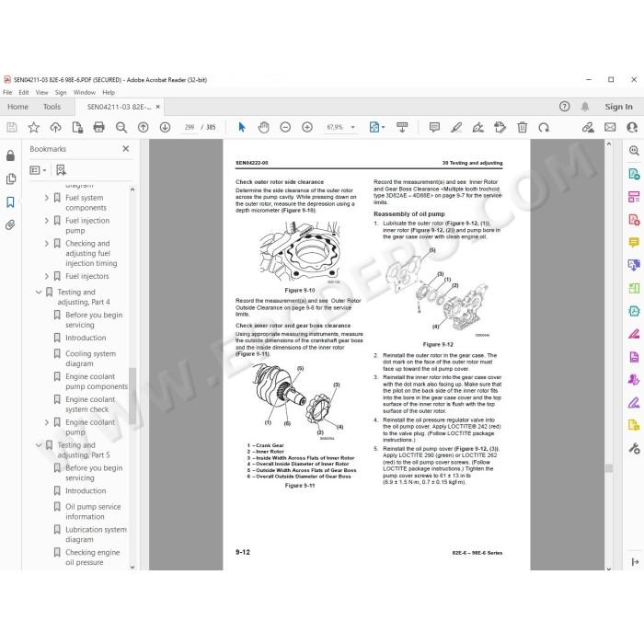Open the Help question mark icon
This screenshot has width=644, height=644.
(x=564, y=107)
